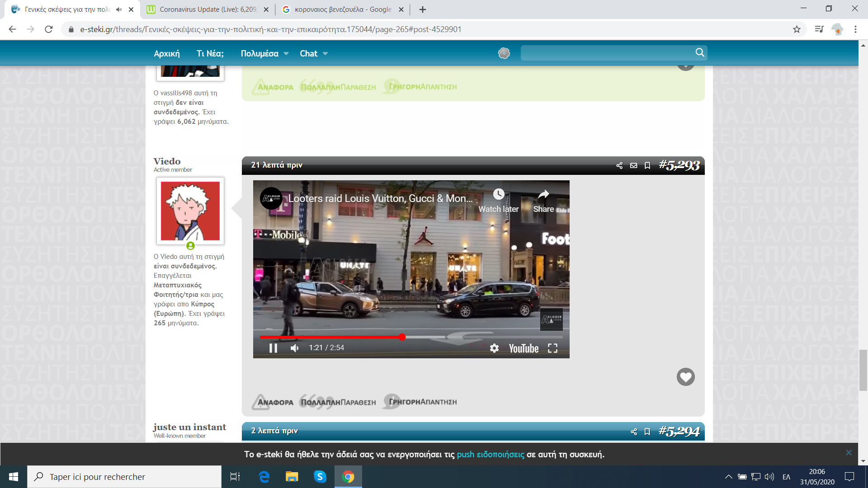Click the page vertical scrollbar thumb
868x488 pixels.
863,370
